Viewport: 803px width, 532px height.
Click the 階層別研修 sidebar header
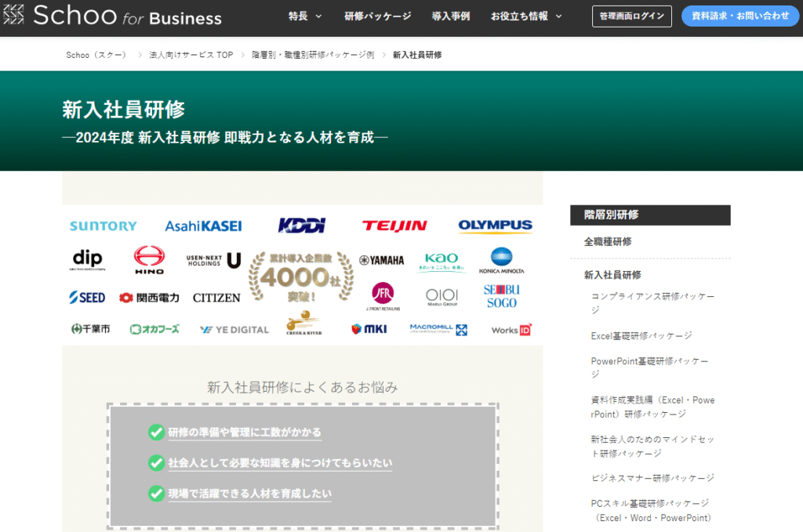tap(650, 215)
